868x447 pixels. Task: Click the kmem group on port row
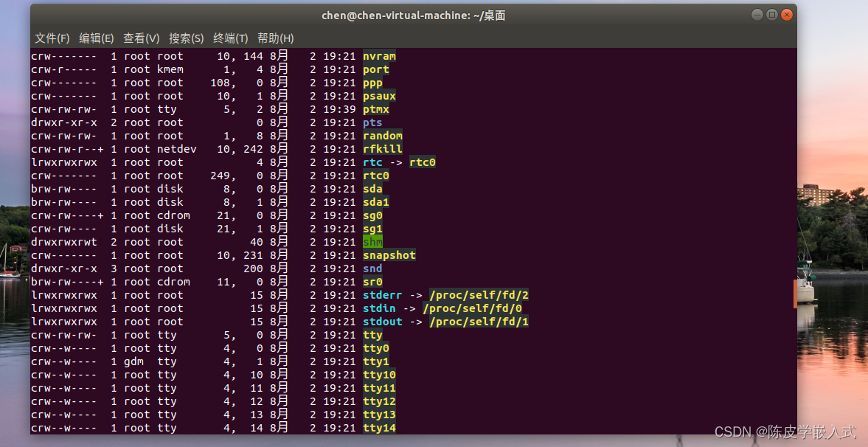(x=170, y=69)
